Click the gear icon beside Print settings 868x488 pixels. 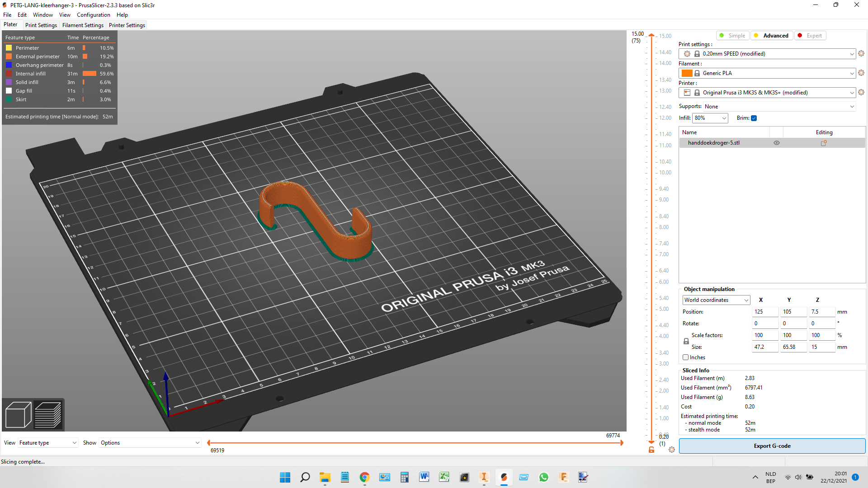tap(861, 54)
